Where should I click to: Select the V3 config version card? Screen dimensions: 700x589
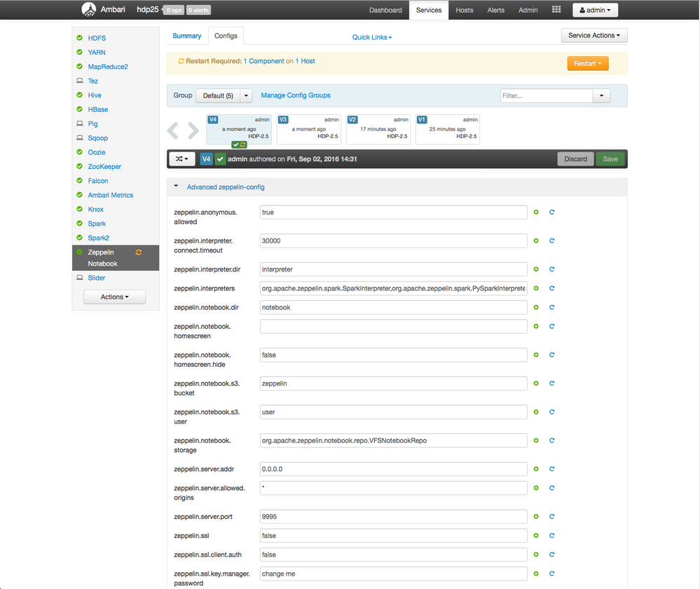coord(308,129)
